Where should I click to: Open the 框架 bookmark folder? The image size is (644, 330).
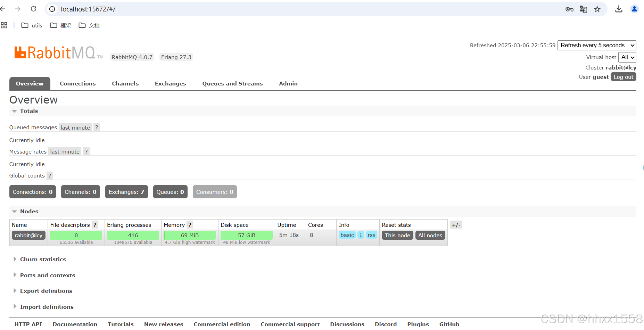60,25
